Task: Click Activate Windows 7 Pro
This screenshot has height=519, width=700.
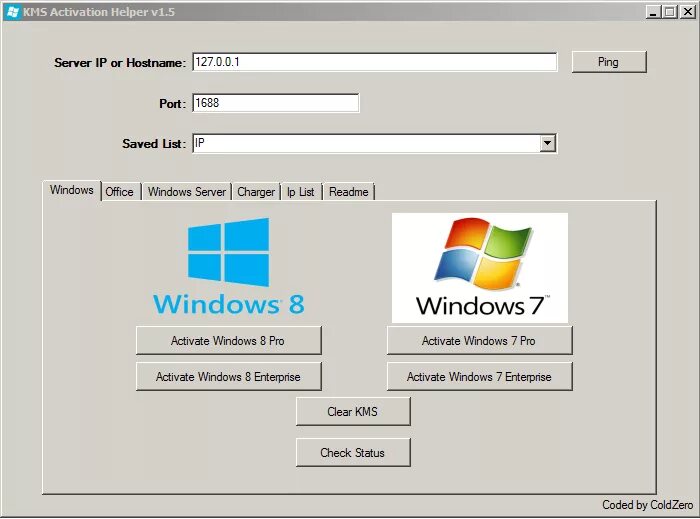Action: coord(479,340)
